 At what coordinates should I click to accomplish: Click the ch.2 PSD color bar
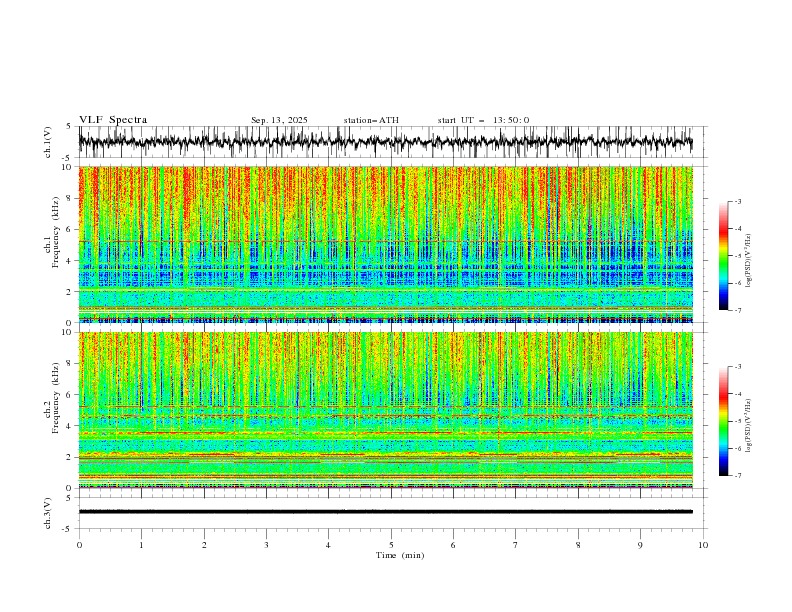(x=723, y=421)
